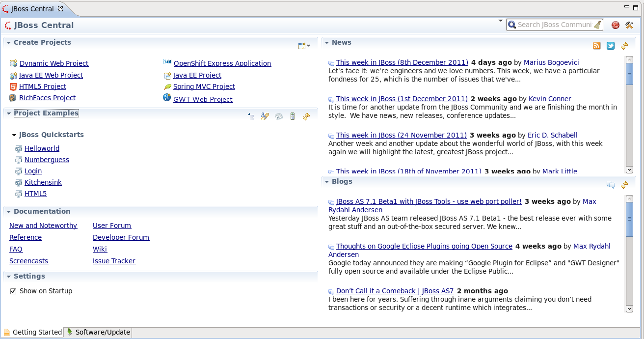Open the Developer Forum link
644x339 pixels.
(121, 237)
